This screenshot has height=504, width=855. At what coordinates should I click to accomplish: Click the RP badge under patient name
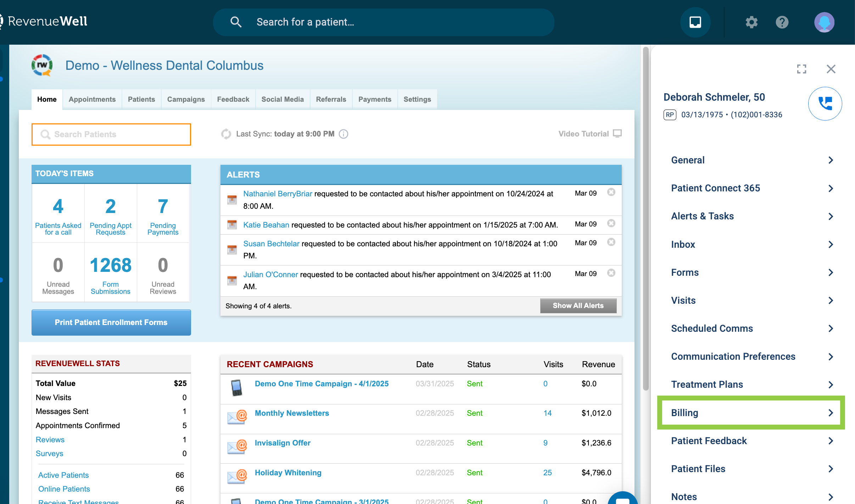(x=670, y=115)
